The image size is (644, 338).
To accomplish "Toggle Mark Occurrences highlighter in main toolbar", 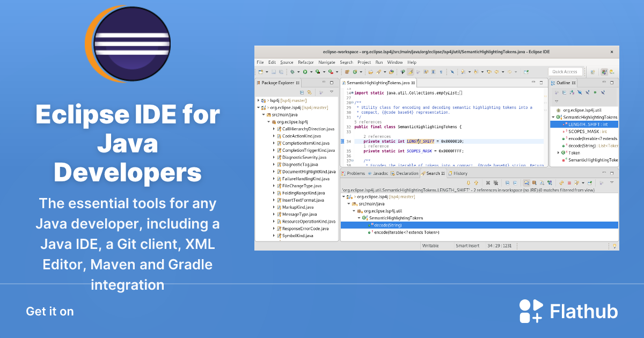I will (411, 71).
